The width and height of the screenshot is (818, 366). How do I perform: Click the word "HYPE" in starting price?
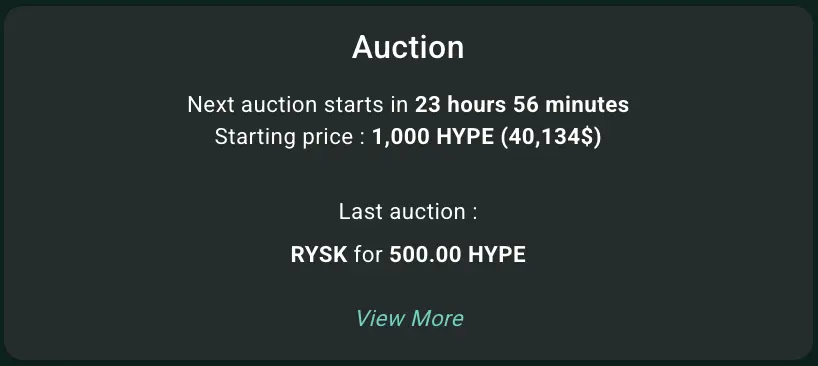tap(465, 137)
